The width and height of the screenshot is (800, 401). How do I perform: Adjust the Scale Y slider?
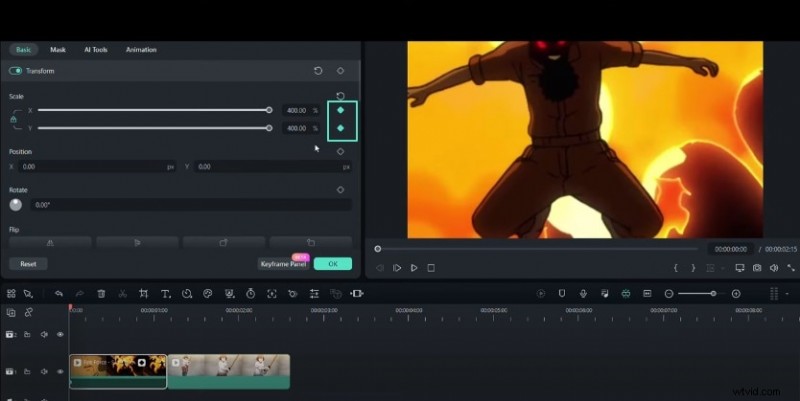point(154,128)
